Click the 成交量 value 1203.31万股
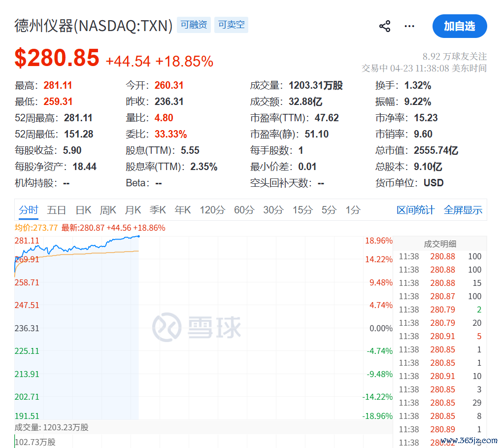 click(316, 85)
